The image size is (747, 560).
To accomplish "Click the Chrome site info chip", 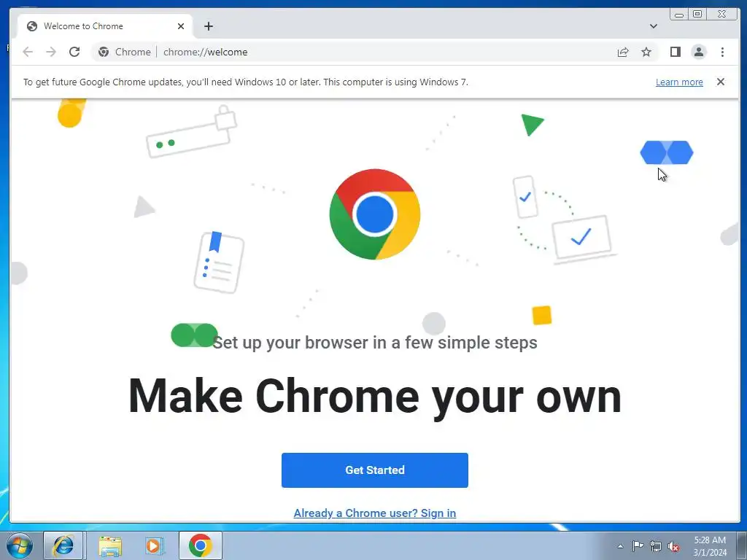I will click(124, 52).
